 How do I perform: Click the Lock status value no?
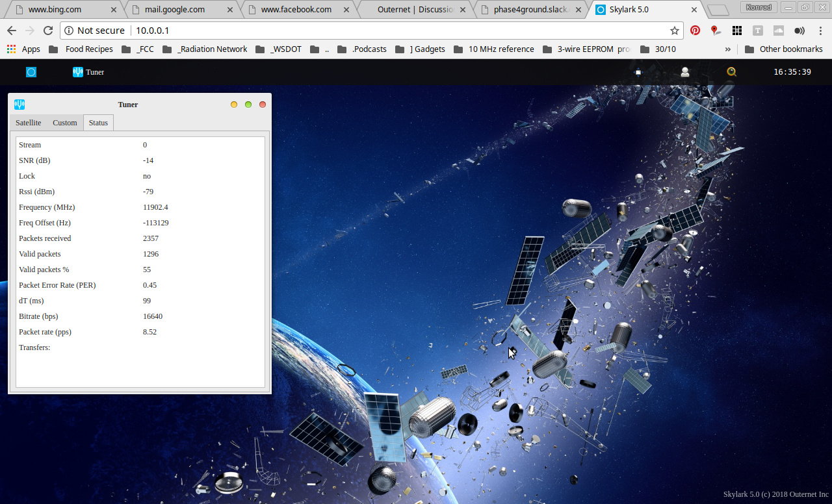[147, 176]
